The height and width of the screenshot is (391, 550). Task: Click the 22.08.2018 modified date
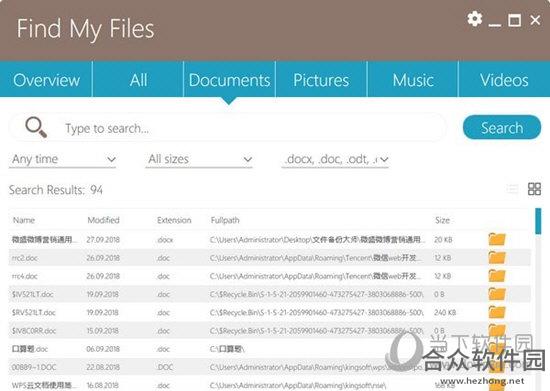(103, 367)
